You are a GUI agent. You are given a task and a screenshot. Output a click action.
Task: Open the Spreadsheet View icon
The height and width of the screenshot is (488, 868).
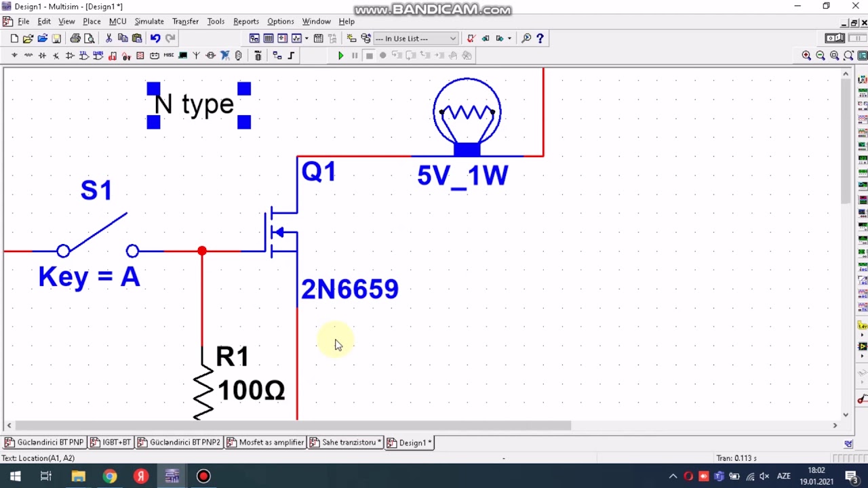[269, 38]
